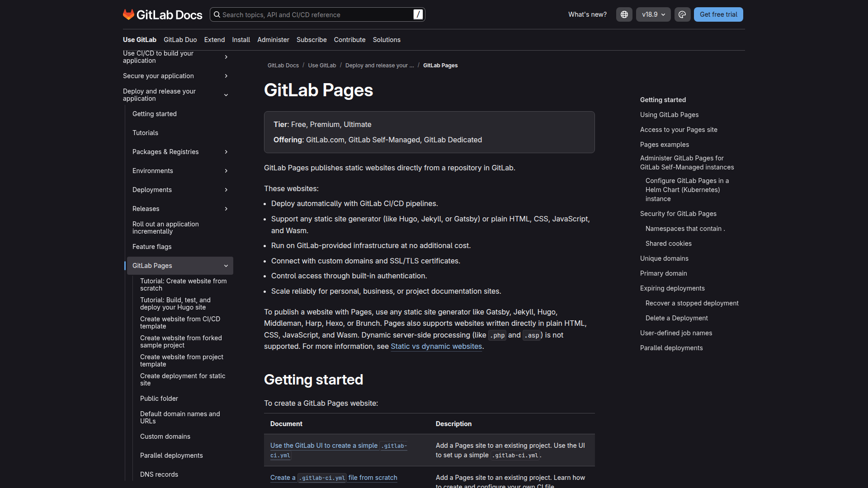Jump to Expiring deployments section
Screen dimensions: 868x488
point(672,288)
